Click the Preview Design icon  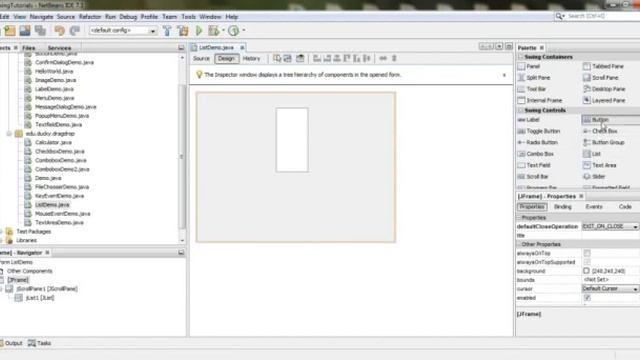300,58
